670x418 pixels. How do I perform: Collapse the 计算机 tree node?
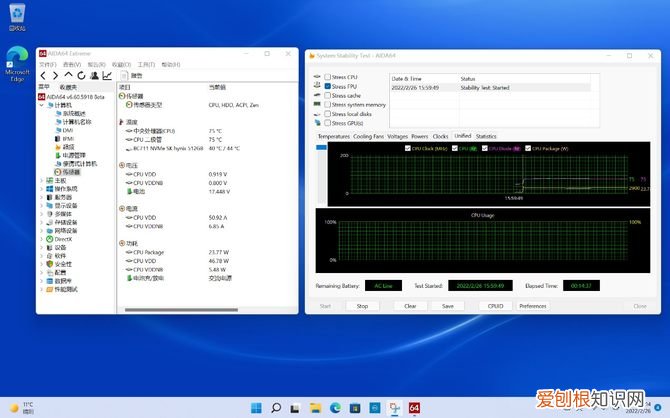41,103
